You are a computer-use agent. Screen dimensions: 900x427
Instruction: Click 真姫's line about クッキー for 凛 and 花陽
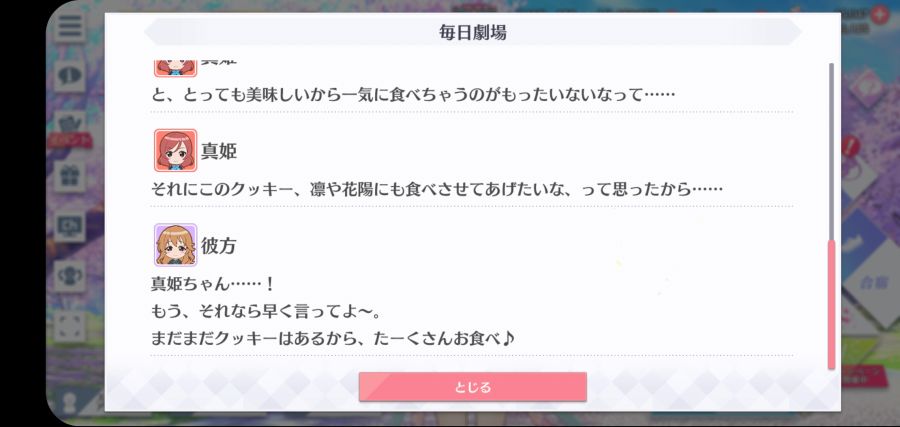436,189
